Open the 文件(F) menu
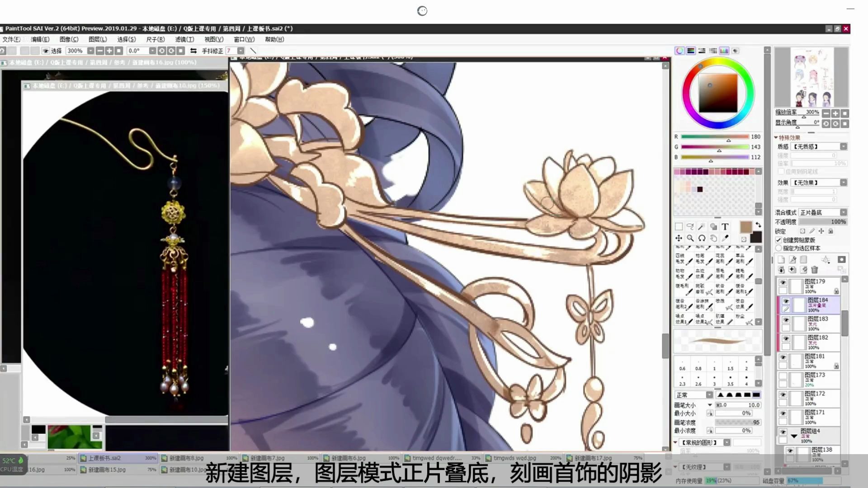This screenshot has width=868, height=488. [11, 39]
